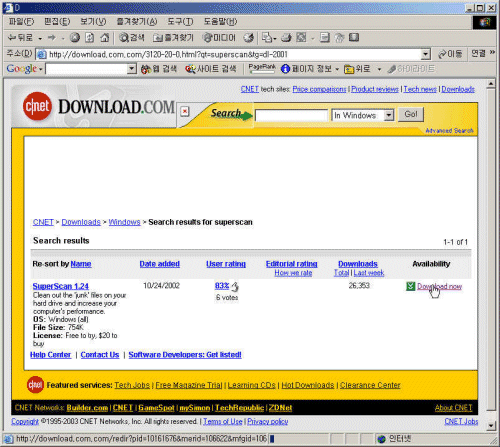The width and height of the screenshot is (500, 447).
Task: Open the Tools (도구) menu
Action: coord(180,22)
